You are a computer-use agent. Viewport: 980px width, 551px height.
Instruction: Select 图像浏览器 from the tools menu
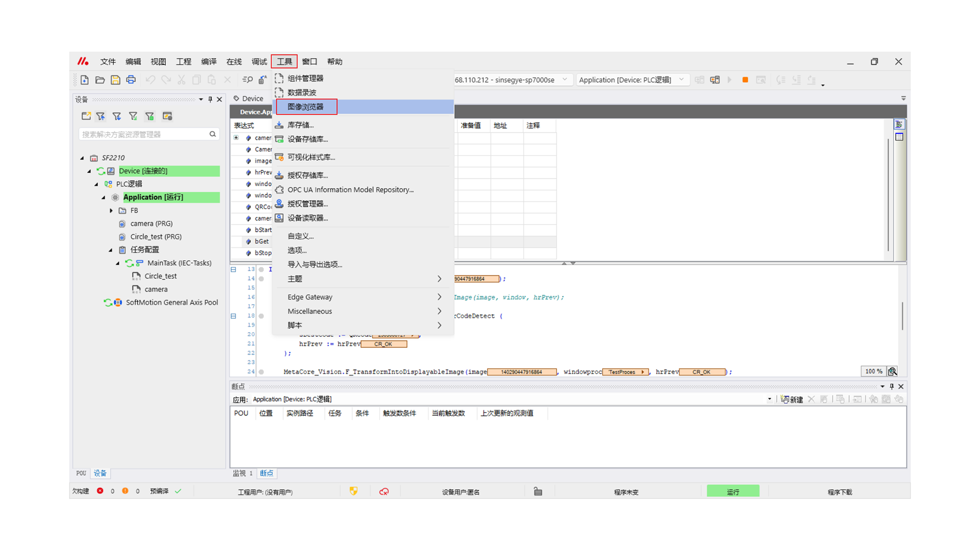[x=306, y=107]
